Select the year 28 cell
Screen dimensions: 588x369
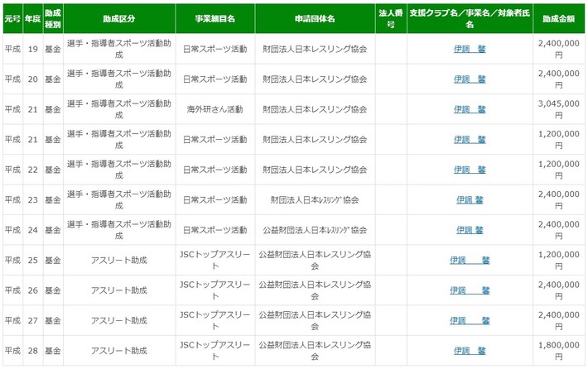pyautogui.click(x=32, y=351)
